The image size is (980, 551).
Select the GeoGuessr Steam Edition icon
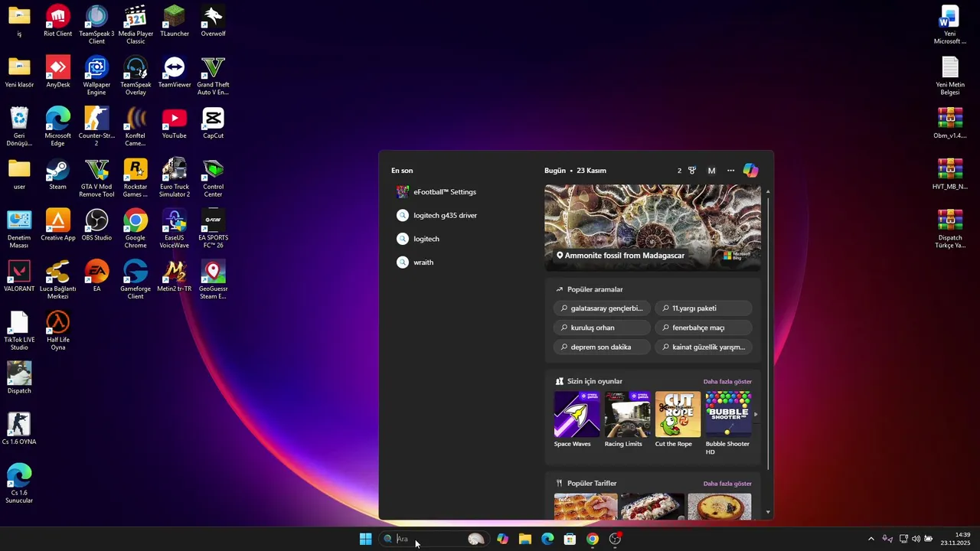pyautogui.click(x=213, y=280)
